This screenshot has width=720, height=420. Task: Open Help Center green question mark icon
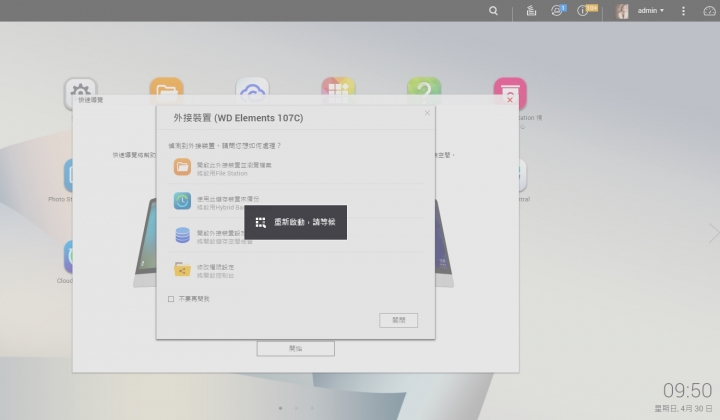[x=424, y=87]
